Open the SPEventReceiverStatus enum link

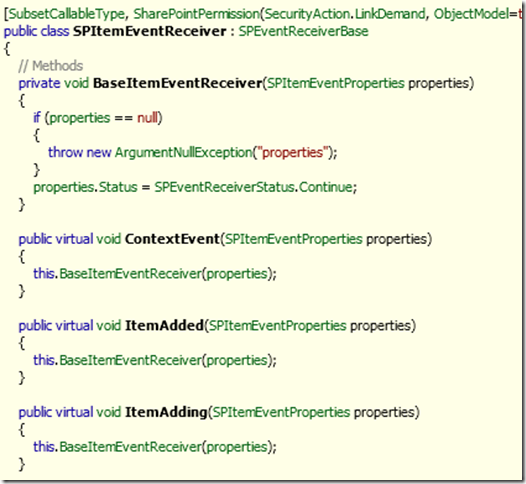tap(224, 187)
